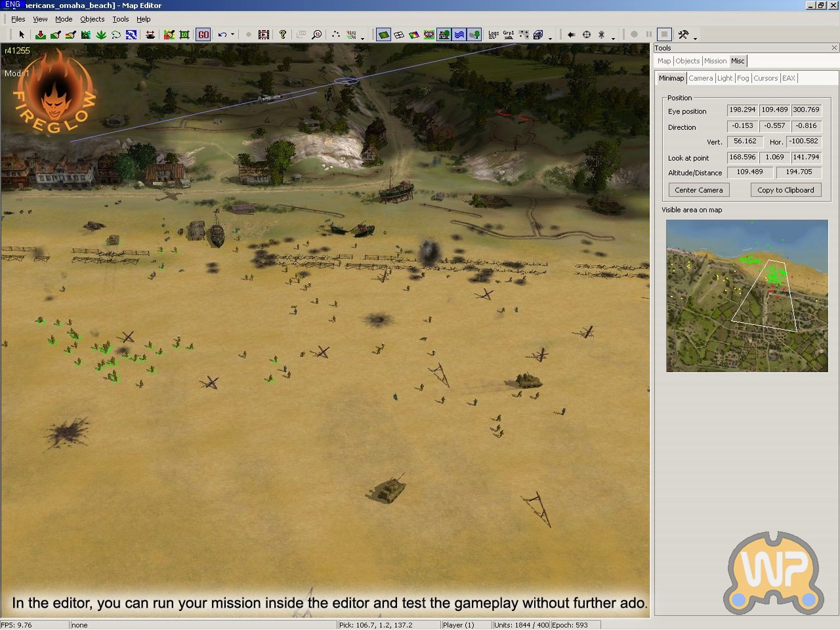
Task: Click the red down-arrow heightmap tool
Action: [x=41, y=35]
